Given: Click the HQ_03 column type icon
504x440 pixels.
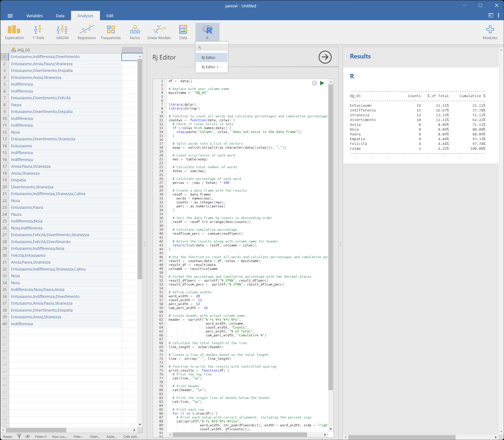Looking at the screenshot, I should pyautogui.click(x=14, y=50).
